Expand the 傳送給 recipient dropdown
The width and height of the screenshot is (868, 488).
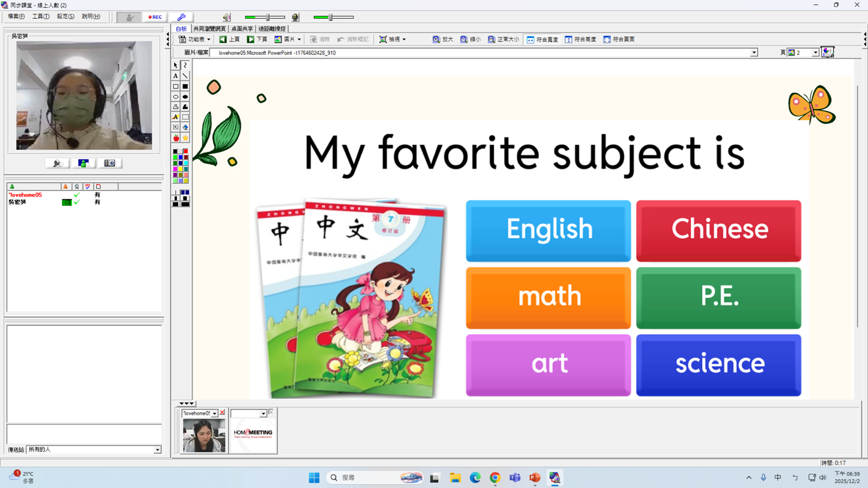point(158,450)
